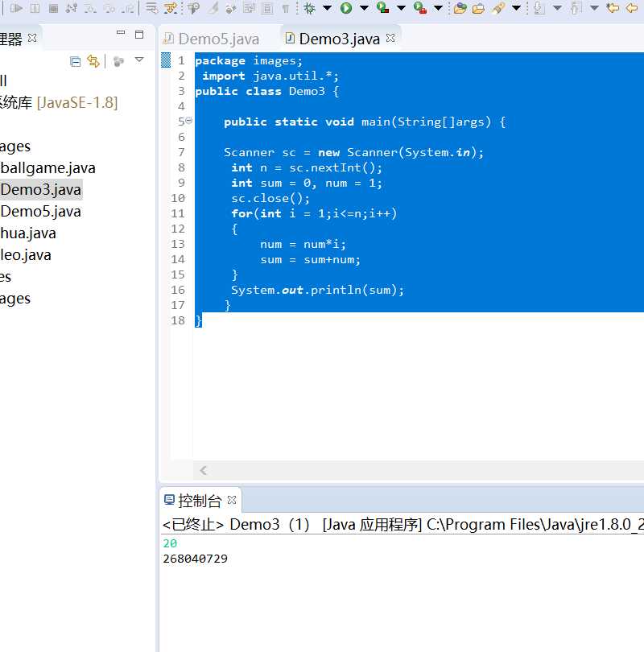Open the Run icon's dropdown arrow
This screenshot has height=652, width=644.
click(364, 8)
